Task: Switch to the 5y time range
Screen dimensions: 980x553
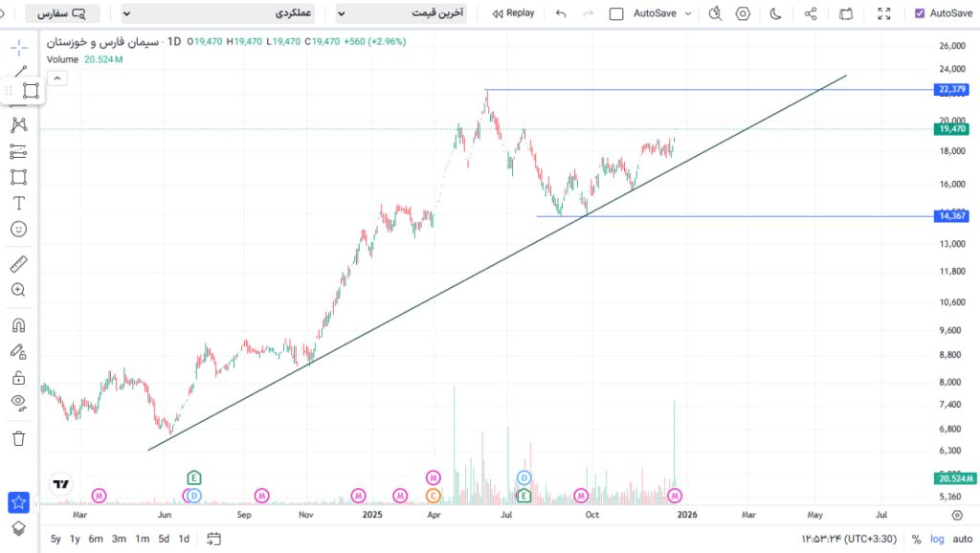Action: pos(56,539)
